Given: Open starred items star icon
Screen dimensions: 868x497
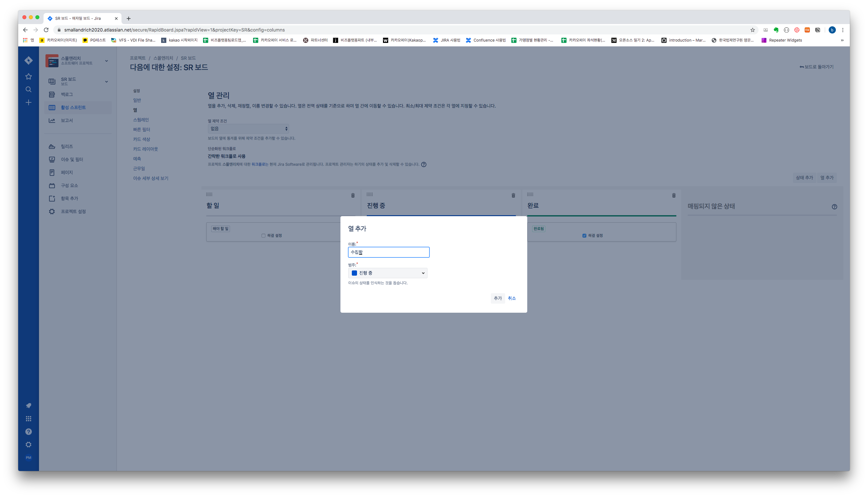Looking at the screenshot, I should [29, 76].
